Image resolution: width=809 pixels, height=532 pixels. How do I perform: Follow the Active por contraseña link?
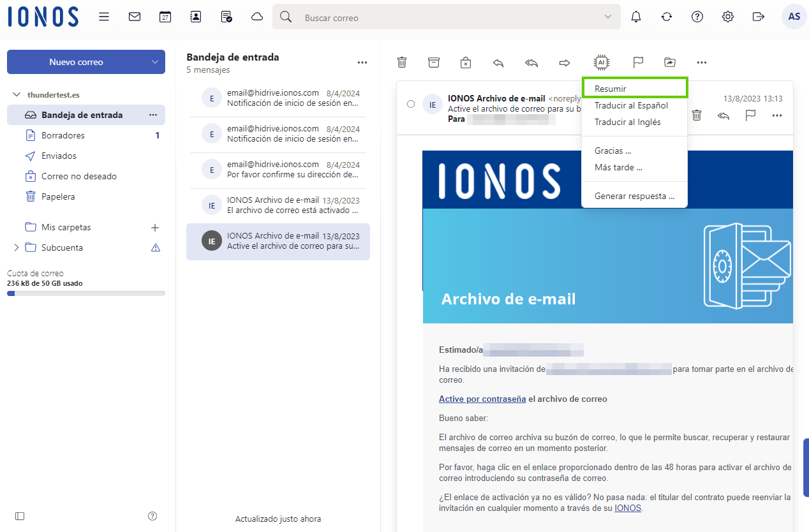(482, 399)
